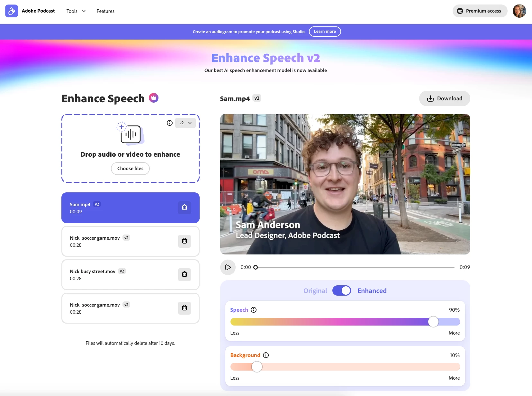The width and height of the screenshot is (532, 396).
Task: Select Nick busy street.mov in the list
Action: (131, 275)
